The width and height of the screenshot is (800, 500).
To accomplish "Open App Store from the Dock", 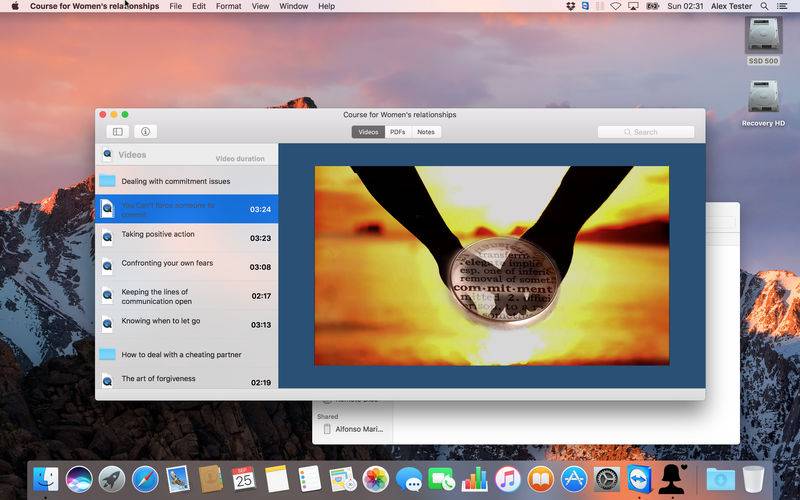I will click(x=574, y=480).
